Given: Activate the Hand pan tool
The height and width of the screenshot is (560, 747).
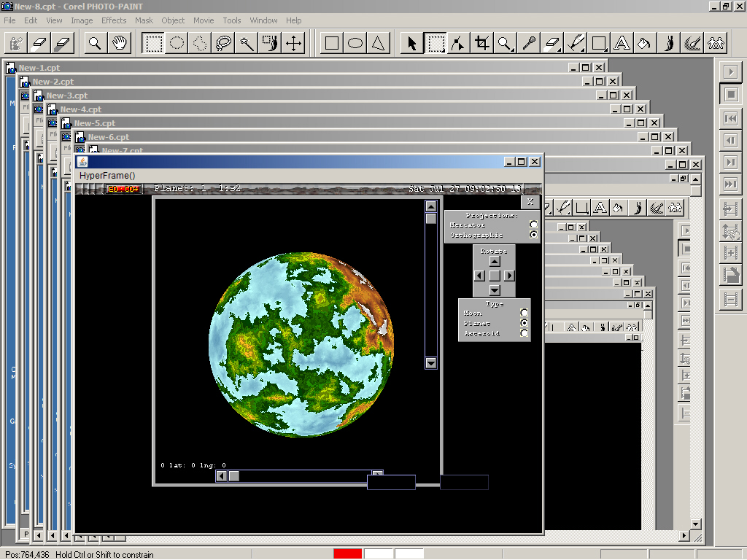Looking at the screenshot, I should point(118,44).
